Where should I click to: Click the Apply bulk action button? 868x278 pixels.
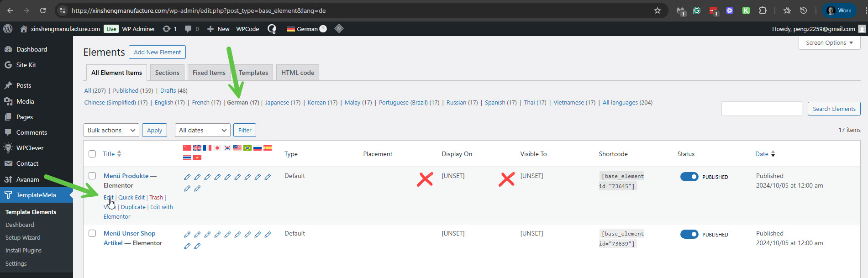tap(154, 130)
